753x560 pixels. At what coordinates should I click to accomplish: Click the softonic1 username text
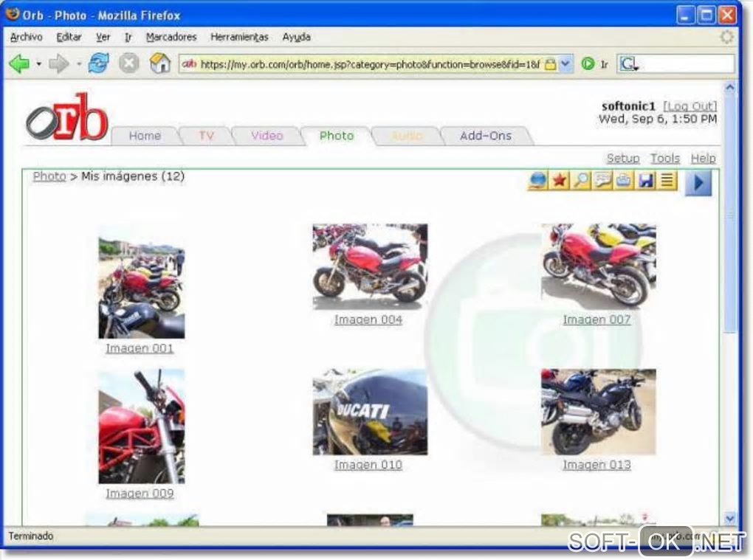pos(628,106)
